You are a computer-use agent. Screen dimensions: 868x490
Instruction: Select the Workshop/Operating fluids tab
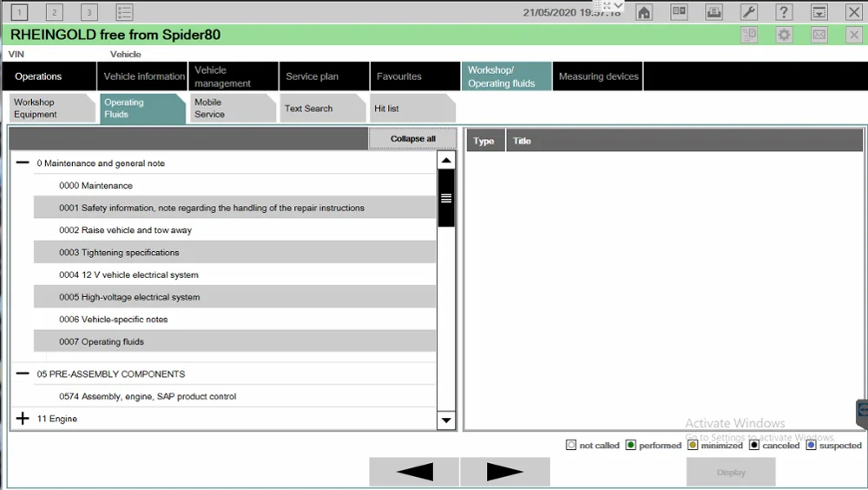pos(507,76)
